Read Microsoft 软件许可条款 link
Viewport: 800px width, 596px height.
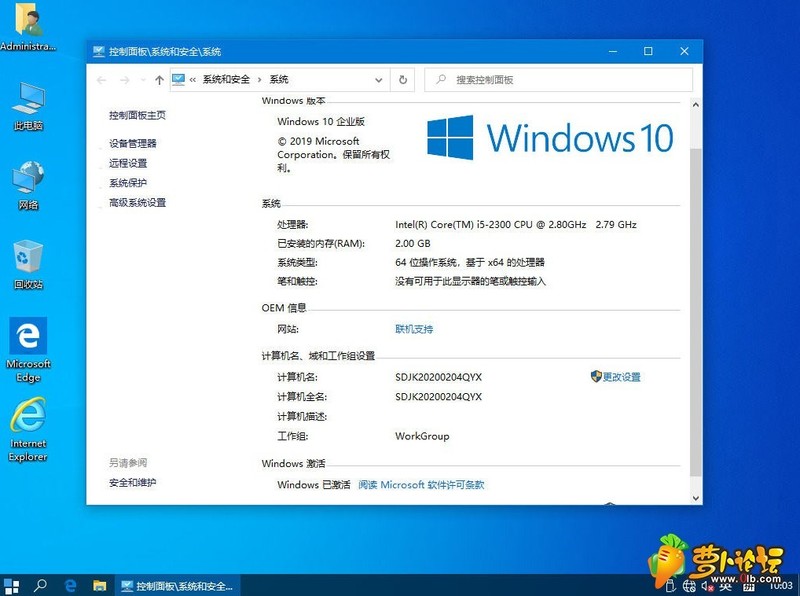click(x=421, y=485)
